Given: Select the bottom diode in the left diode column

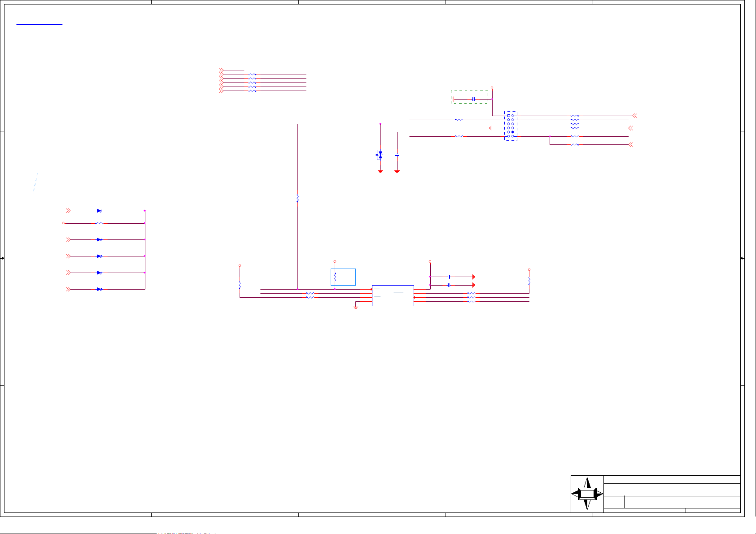Looking at the screenshot, I should point(99,289).
